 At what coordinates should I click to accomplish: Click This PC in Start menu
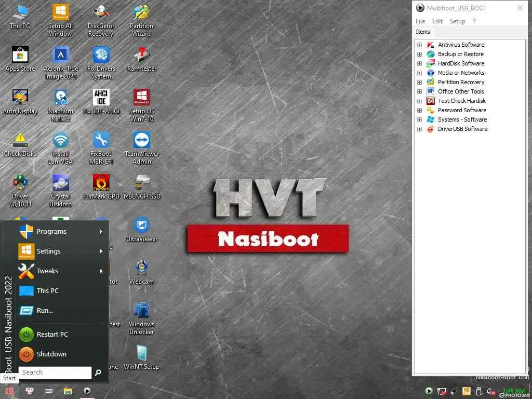[x=61, y=290]
